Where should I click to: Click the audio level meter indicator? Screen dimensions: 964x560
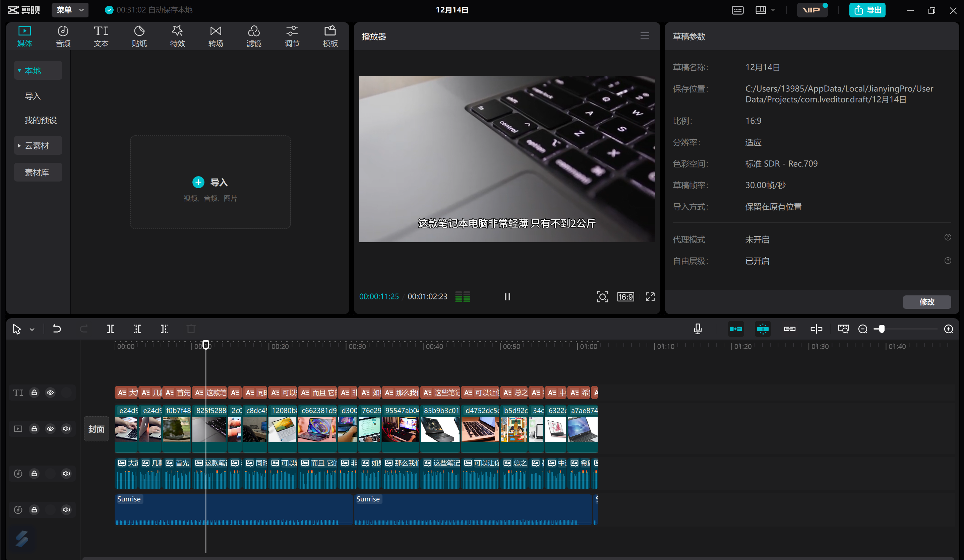click(x=463, y=297)
